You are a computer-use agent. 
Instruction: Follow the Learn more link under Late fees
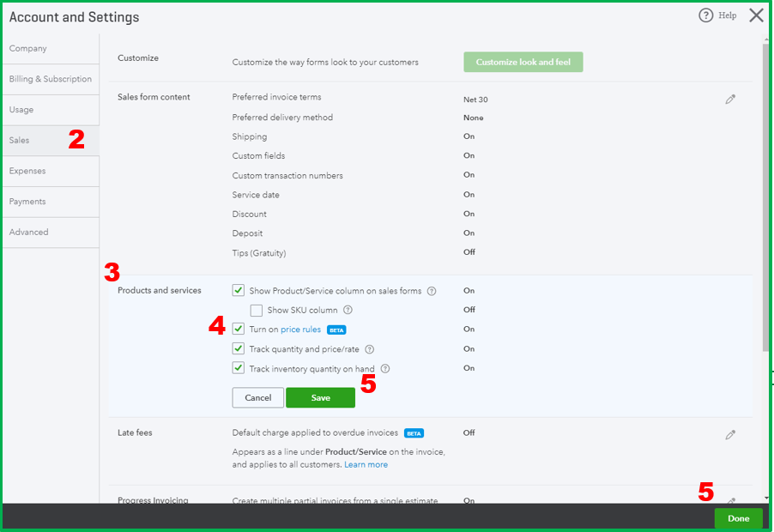click(x=366, y=464)
